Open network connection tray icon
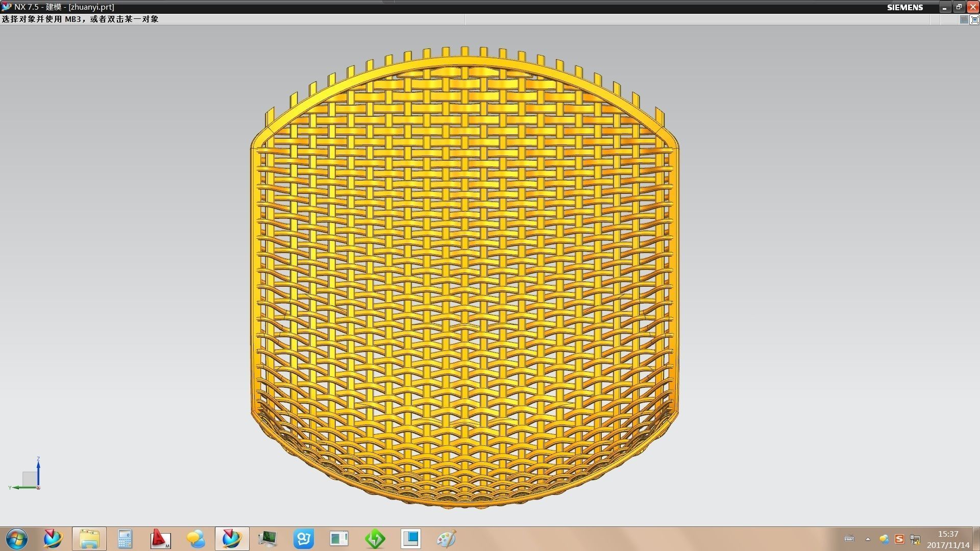Image resolution: width=980 pixels, height=551 pixels. [915, 539]
